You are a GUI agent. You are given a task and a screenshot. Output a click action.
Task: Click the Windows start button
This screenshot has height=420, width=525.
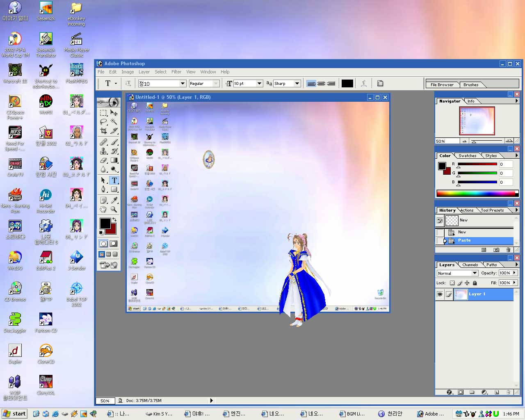tap(14, 414)
